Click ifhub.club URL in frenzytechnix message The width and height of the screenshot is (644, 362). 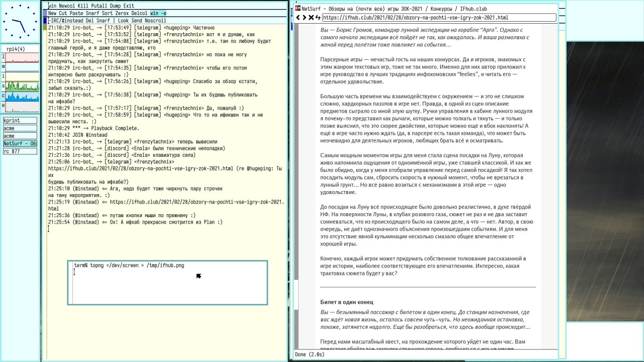(140, 169)
